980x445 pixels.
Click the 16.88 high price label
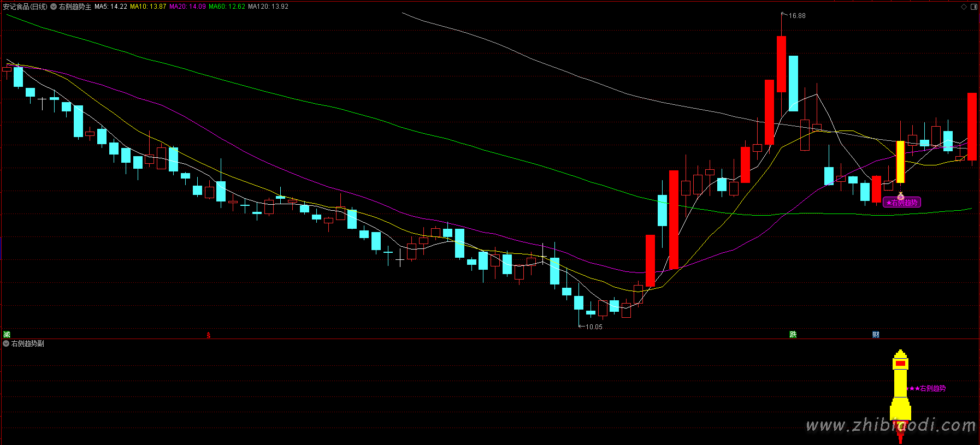click(797, 16)
